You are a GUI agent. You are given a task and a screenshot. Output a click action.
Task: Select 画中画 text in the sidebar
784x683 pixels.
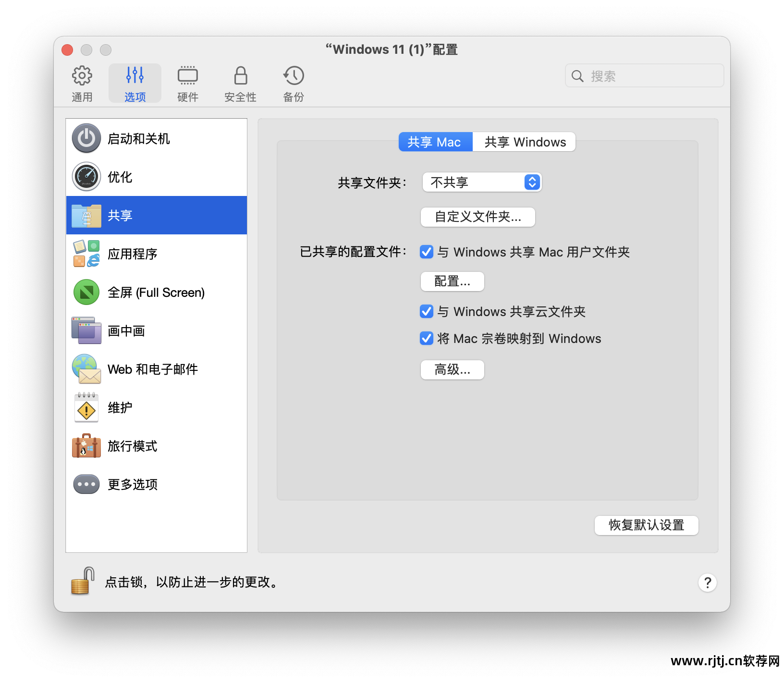[126, 331]
